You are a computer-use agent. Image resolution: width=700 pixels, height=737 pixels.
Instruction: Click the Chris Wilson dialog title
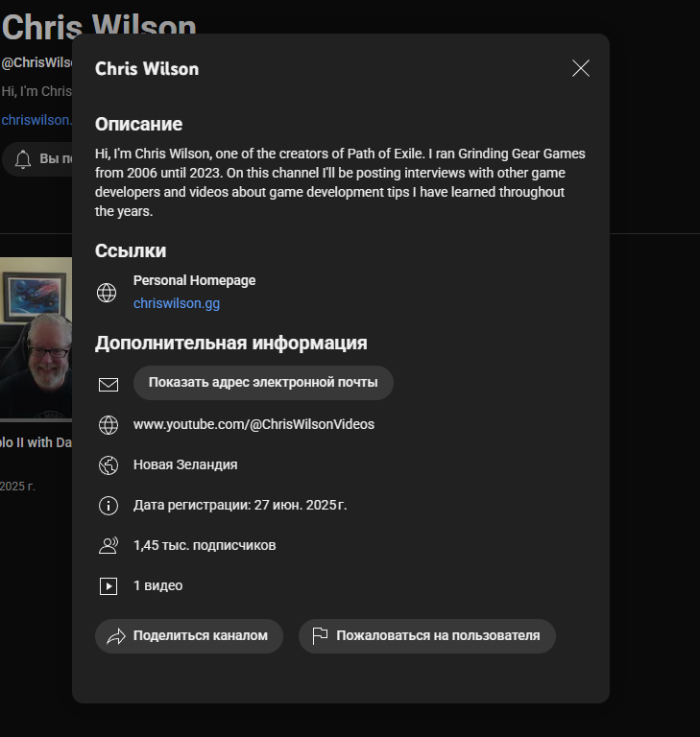coord(147,69)
